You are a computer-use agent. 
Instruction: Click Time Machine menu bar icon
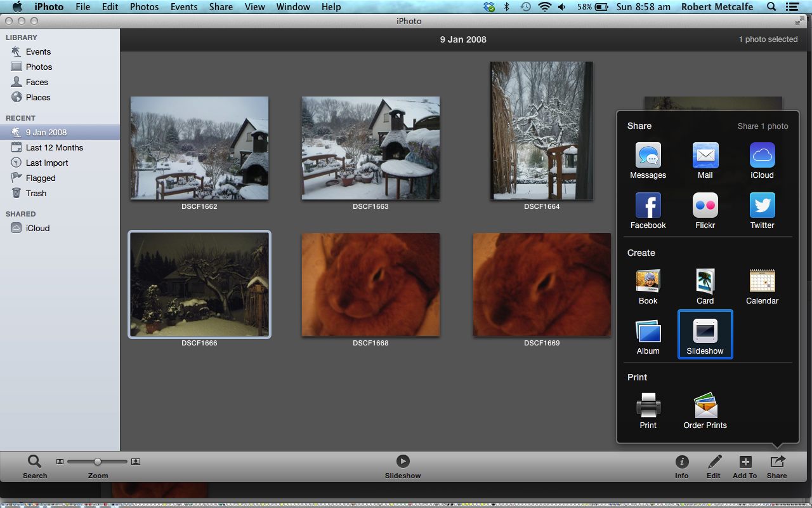coord(525,7)
